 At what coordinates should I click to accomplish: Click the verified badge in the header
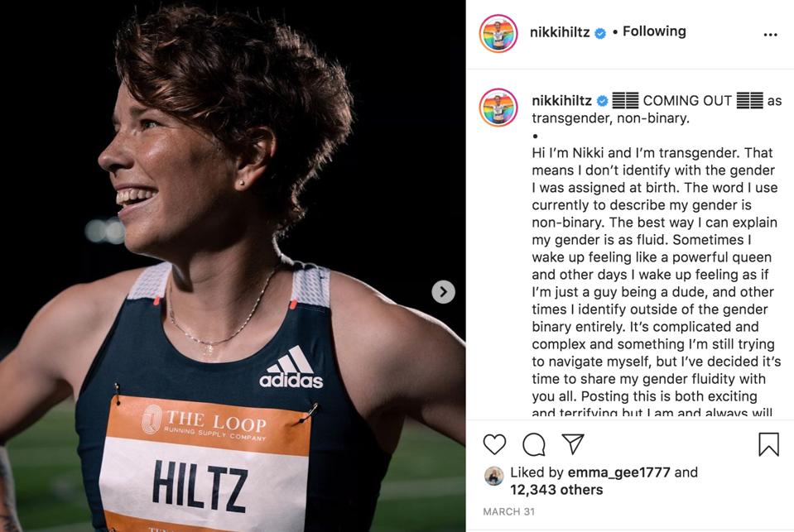600,33
